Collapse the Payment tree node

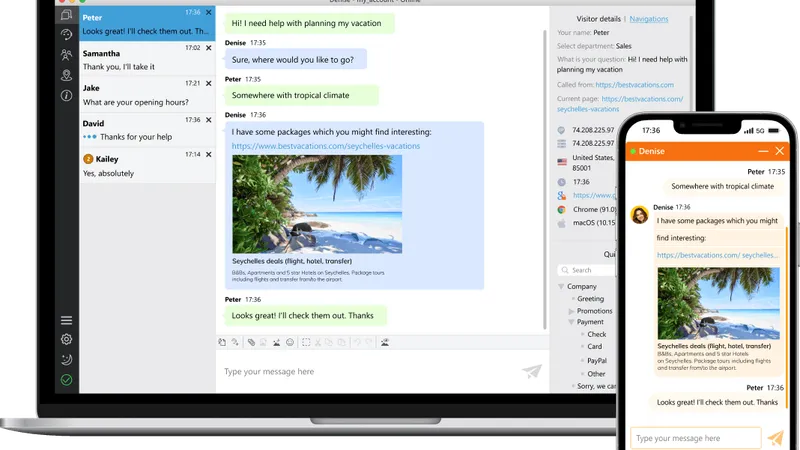(571, 322)
